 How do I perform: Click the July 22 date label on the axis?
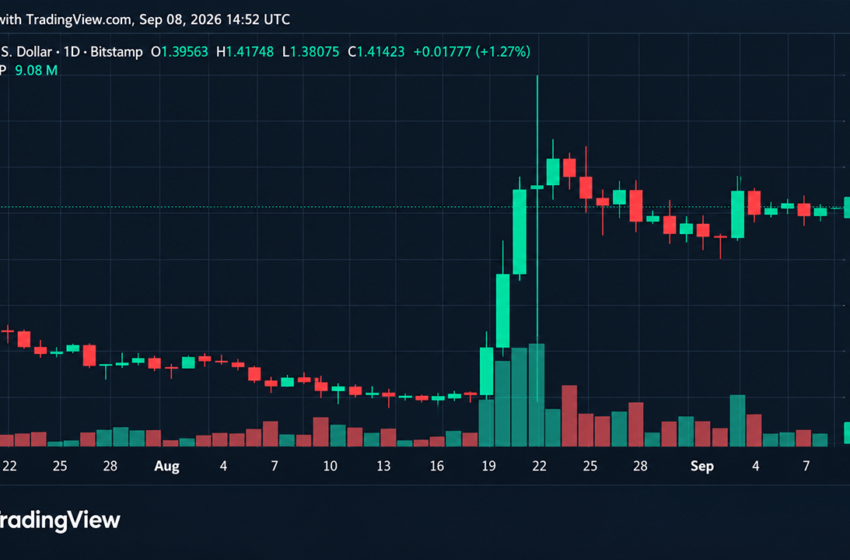tap(10, 466)
